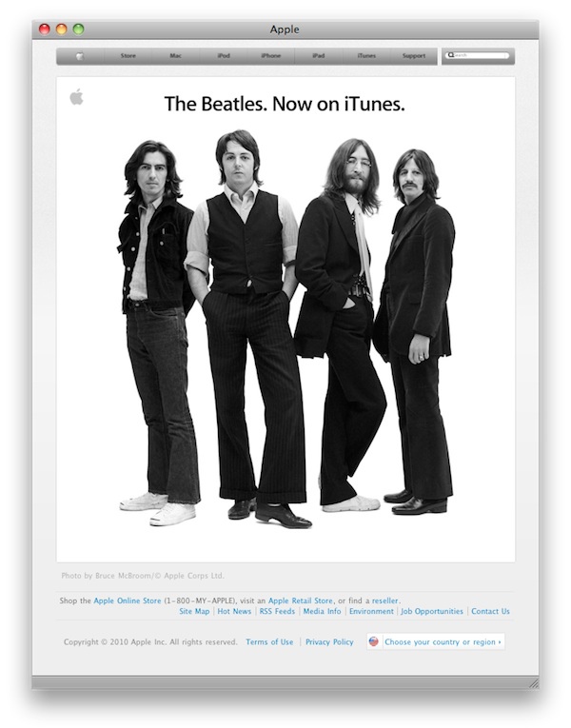
Task: Click The Beatles group photo
Action: pos(285,328)
